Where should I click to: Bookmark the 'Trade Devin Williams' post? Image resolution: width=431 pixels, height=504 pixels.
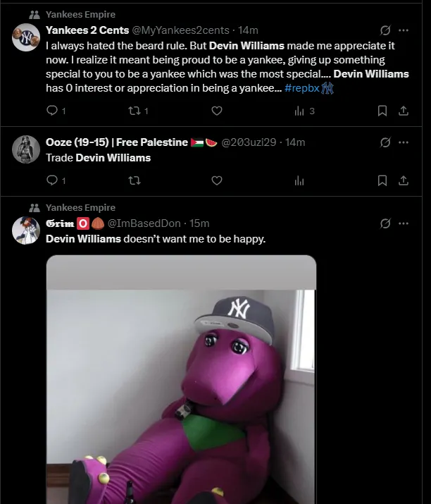click(382, 180)
